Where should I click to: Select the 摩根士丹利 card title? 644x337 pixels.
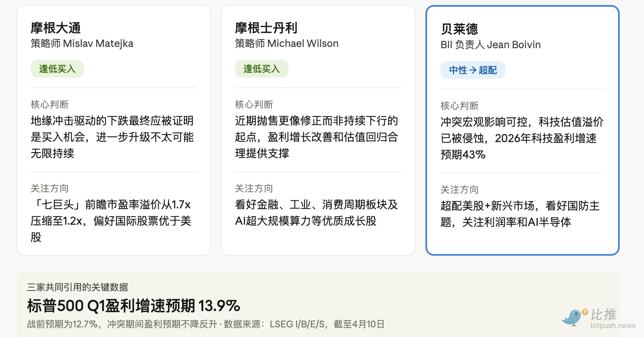pos(266,28)
